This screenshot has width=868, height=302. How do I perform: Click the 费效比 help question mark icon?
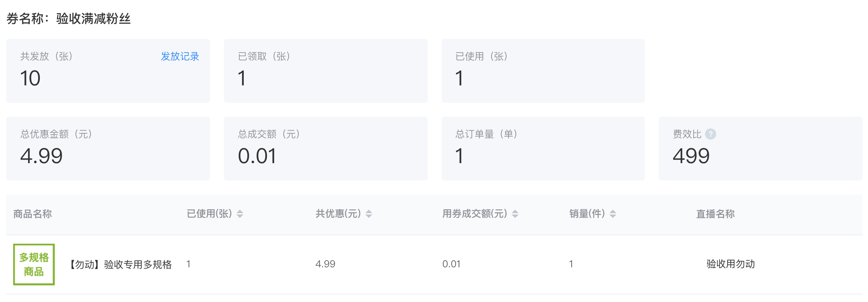click(x=710, y=134)
